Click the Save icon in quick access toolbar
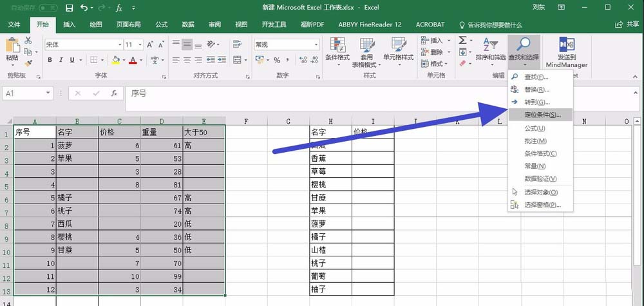 [x=70, y=8]
